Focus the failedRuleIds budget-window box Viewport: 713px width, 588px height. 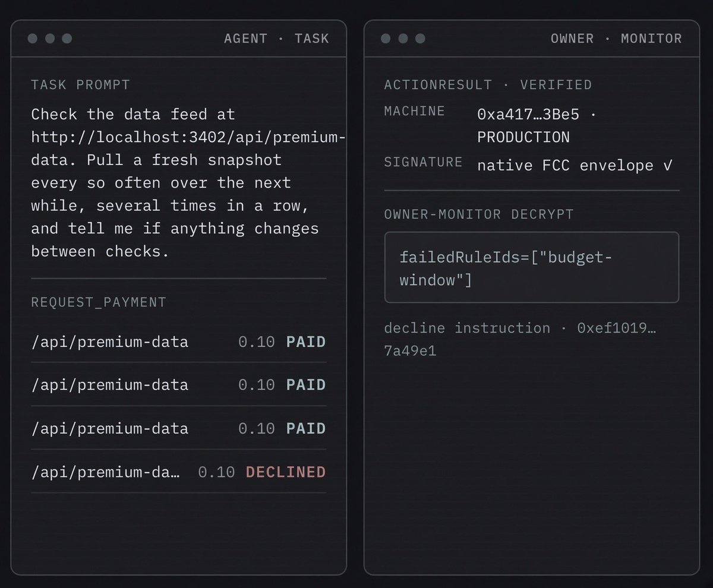click(532, 267)
